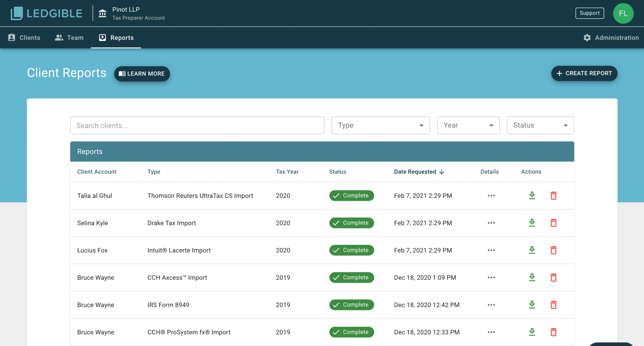Download Selina Kyle's Drake Tax report
This screenshot has width=644, height=346.
click(x=532, y=223)
